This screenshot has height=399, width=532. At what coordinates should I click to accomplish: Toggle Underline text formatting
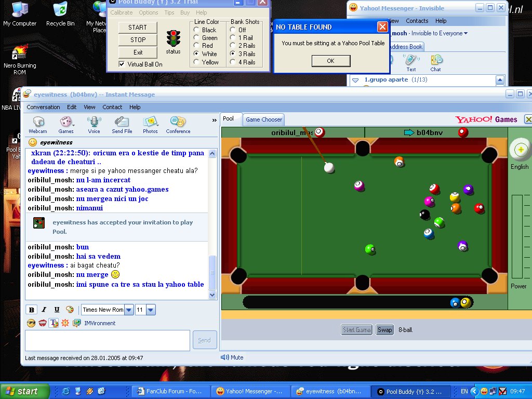tap(57, 310)
